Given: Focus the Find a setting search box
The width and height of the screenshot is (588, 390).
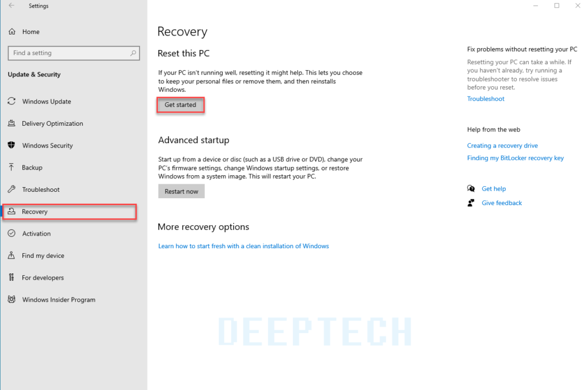Looking at the screenshot, I should coord(74,53).
